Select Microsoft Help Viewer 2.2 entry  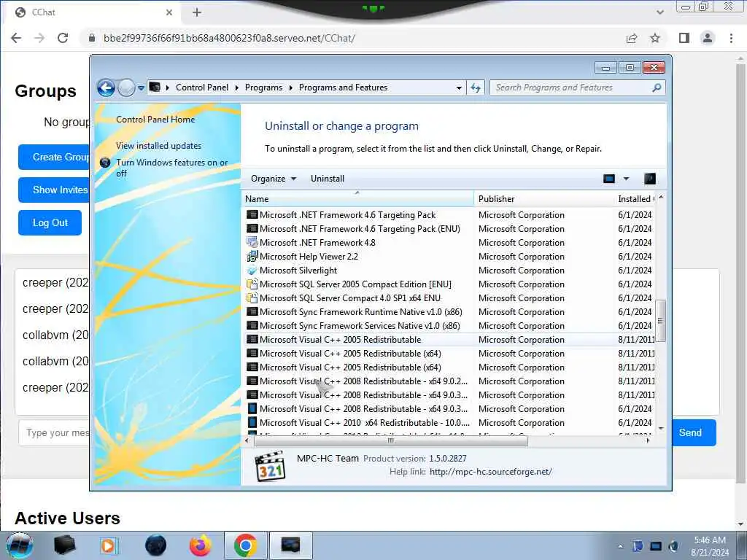coord(449,257)
